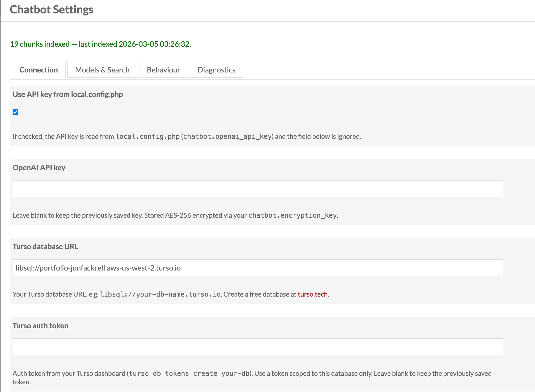535x392 pixels.
Task: Switch to the Models & Search tab
Action: 102,70
